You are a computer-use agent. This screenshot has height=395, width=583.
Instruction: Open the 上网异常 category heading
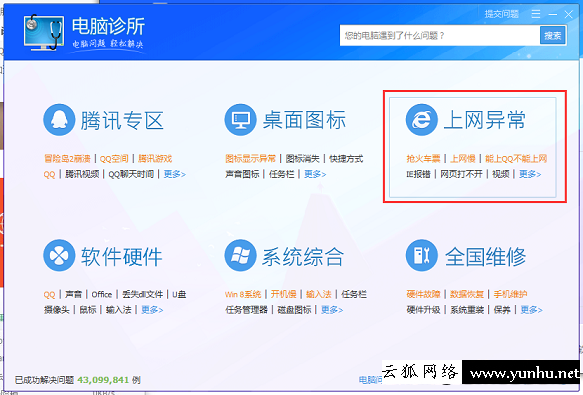pos(484,120)
